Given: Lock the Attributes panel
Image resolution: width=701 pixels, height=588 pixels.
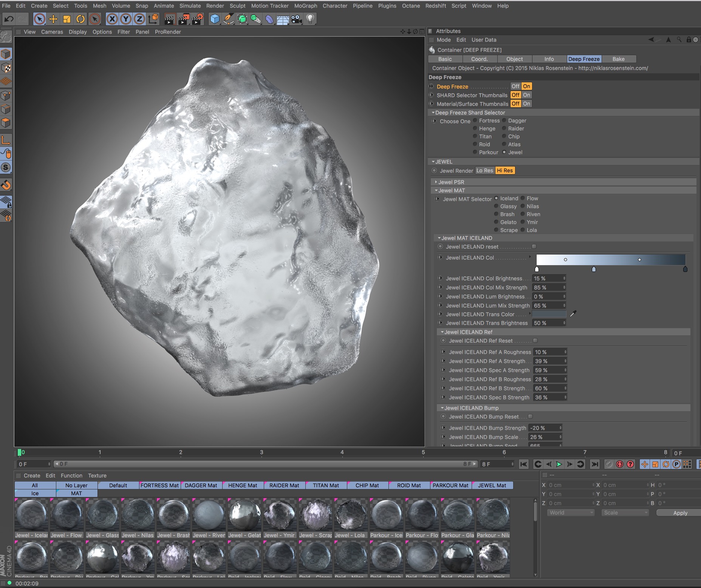Looking at the screenshot, I should coord(689,40).
